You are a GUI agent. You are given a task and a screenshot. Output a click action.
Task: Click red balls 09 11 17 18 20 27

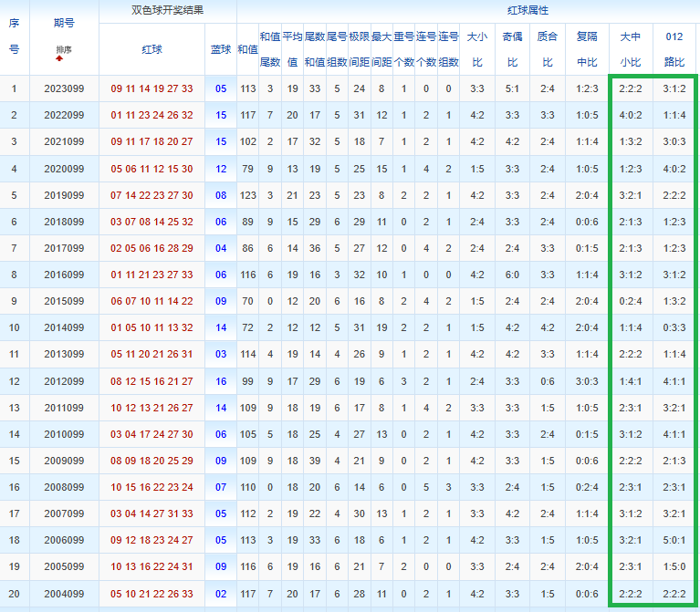(151, 142)
